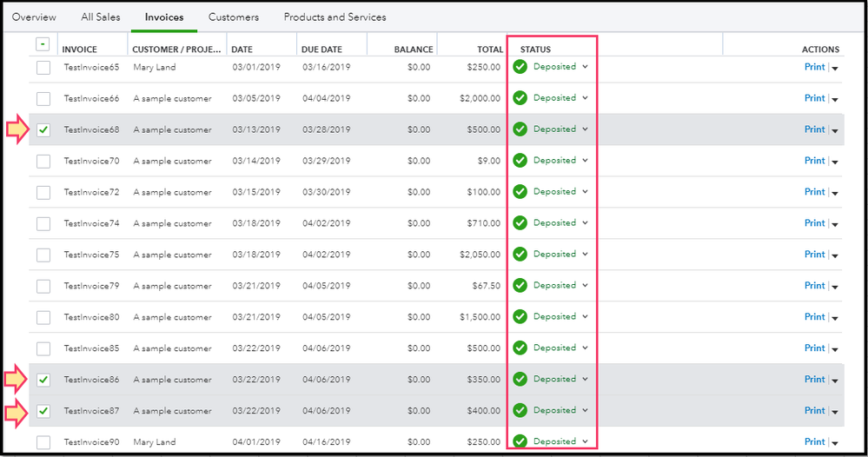This screenshot has width=868, height=457.
Task: Select the TestInvoice66 row checkbox
Action: [x=43, y=98]
